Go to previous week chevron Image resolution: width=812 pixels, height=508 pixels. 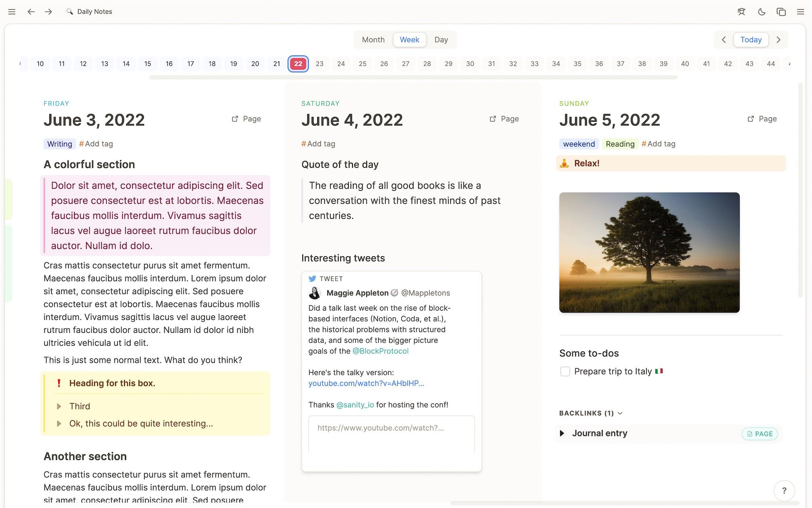[724, 40]
